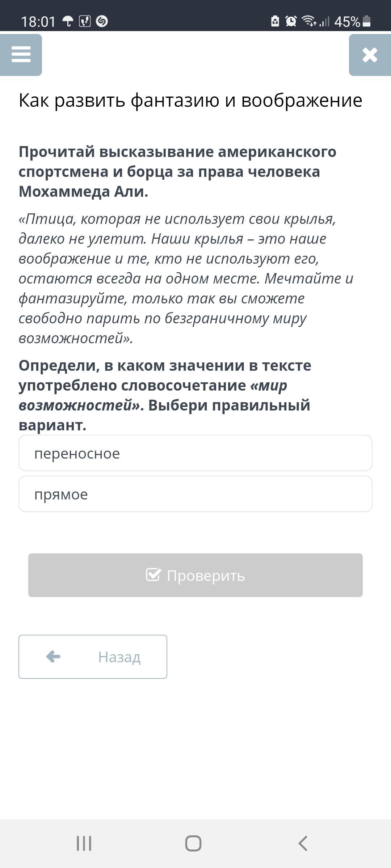Viewport: 391px width, 868px height.
Task: Tap the Wi-Fi signal status icon
Action: (x=309, y=21)
